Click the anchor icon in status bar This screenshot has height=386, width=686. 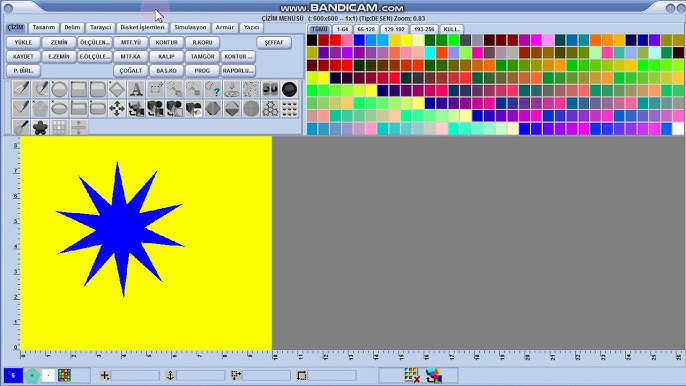click(x=170, y=375)
